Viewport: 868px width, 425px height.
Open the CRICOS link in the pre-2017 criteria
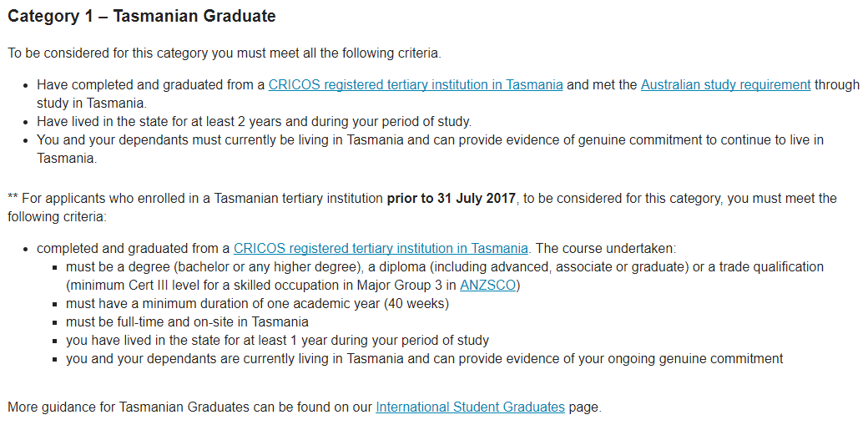click(x=381, y=248)
